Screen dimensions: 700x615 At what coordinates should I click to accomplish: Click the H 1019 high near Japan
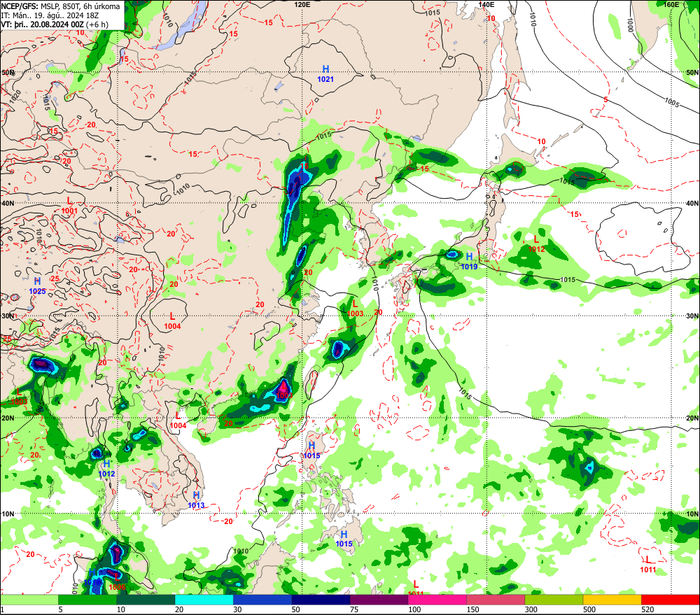[x=469, y=261]
